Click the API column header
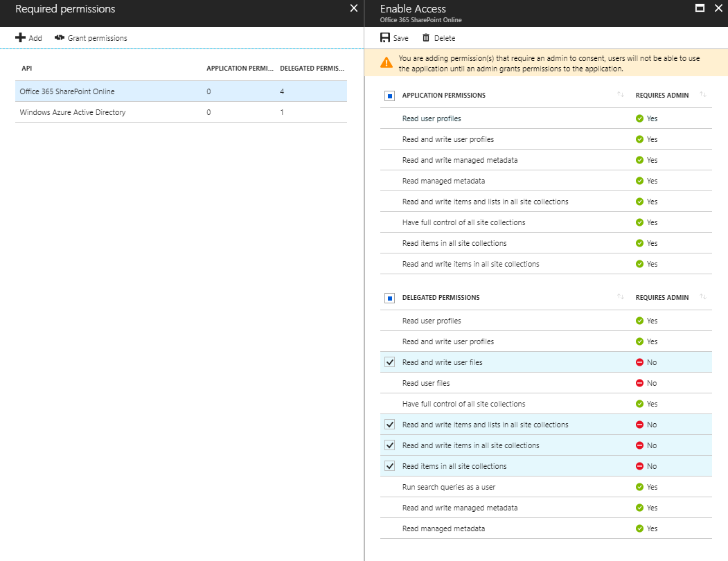 click(x=27, y=69)
